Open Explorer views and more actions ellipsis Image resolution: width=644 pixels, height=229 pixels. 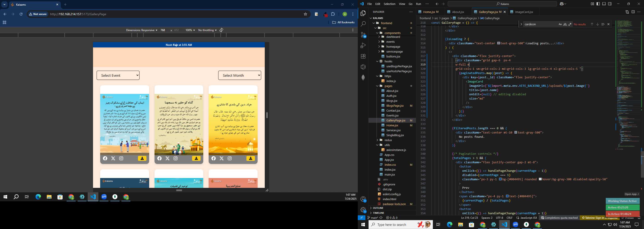[x=411, y=12]
